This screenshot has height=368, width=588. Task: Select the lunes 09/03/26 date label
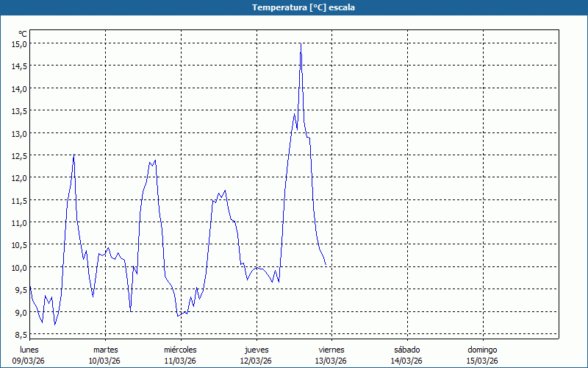(29, 355)
